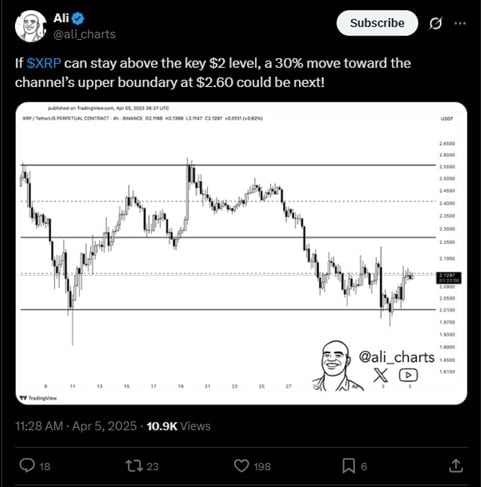The image size is (481, 487).
Task: Click the $XRP cashtag link
Action: (x=44, y=63)
